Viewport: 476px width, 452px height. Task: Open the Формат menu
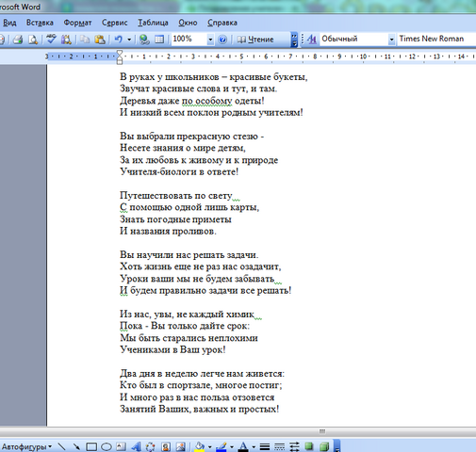pos(77,23)
